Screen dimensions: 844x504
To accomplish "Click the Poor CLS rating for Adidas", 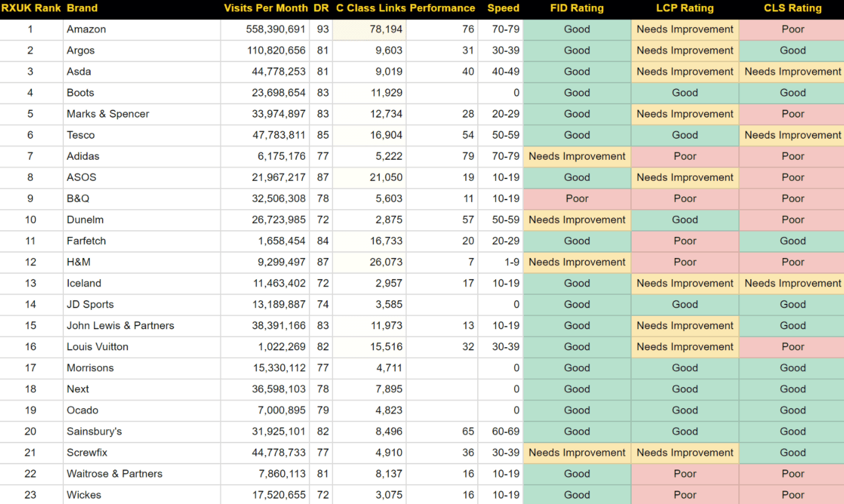I will point(792,156).
